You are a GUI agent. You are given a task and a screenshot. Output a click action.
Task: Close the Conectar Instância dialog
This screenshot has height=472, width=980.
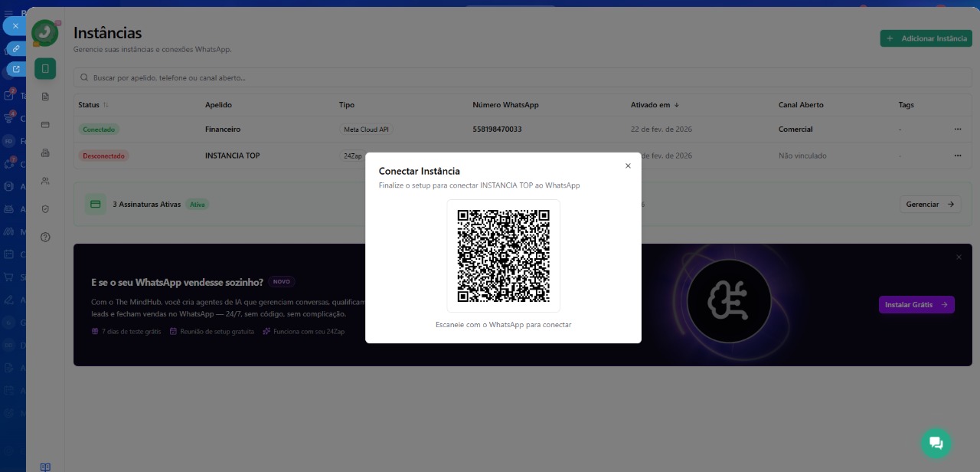click(x=628, y=166)
